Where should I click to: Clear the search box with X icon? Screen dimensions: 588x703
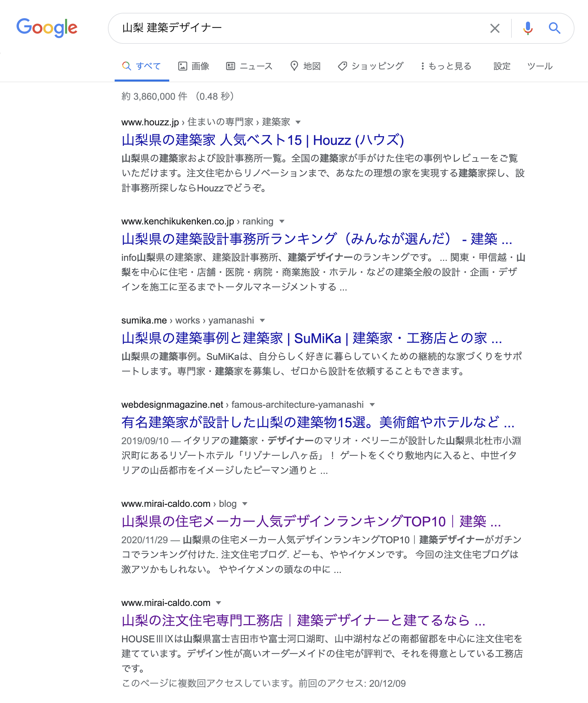point(495,28)
